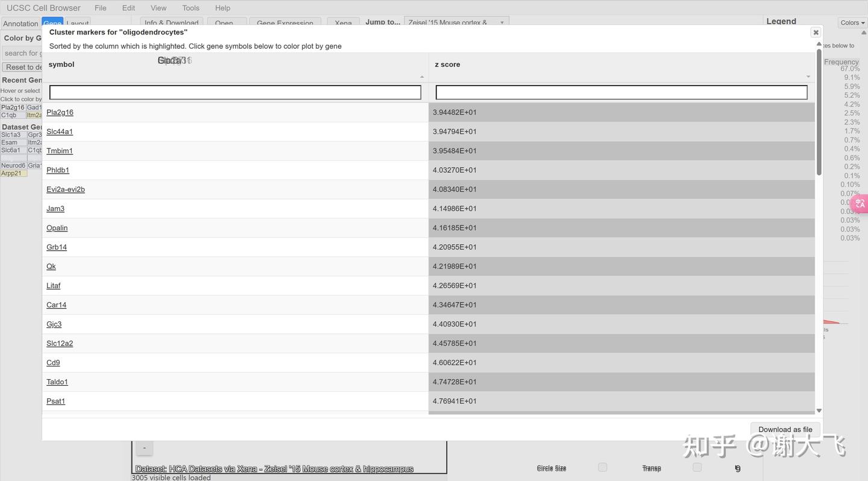Switch to the Layout tab

(78, 24)
